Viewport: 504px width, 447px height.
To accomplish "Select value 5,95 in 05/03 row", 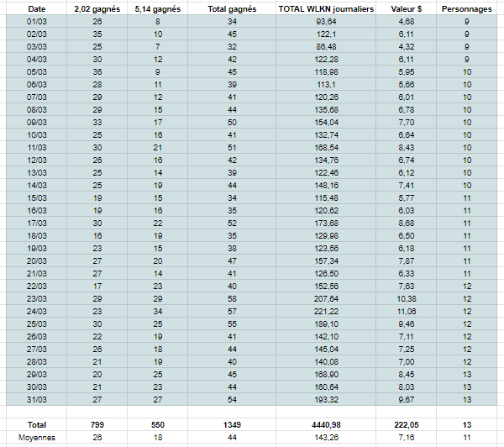I will [407, 72].
